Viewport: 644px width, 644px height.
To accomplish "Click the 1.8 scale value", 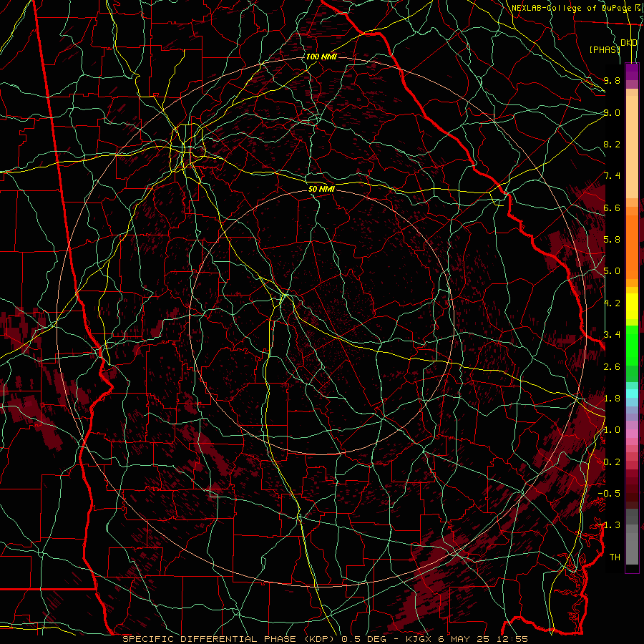I will coord(612,399).
